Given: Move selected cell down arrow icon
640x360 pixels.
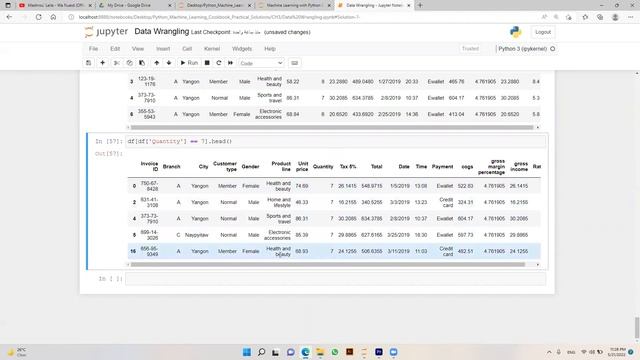Looking at the screenshot, I should pos(169,63).
